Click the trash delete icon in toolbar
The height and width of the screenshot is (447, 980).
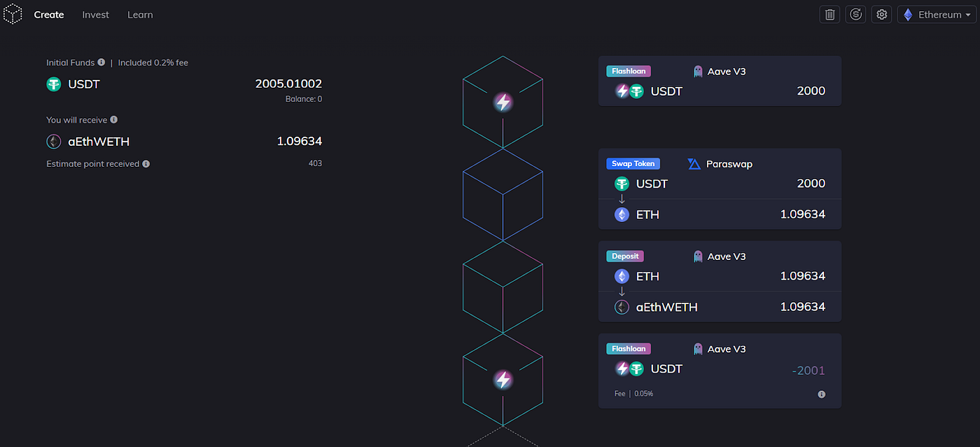[x=829, y=14]
